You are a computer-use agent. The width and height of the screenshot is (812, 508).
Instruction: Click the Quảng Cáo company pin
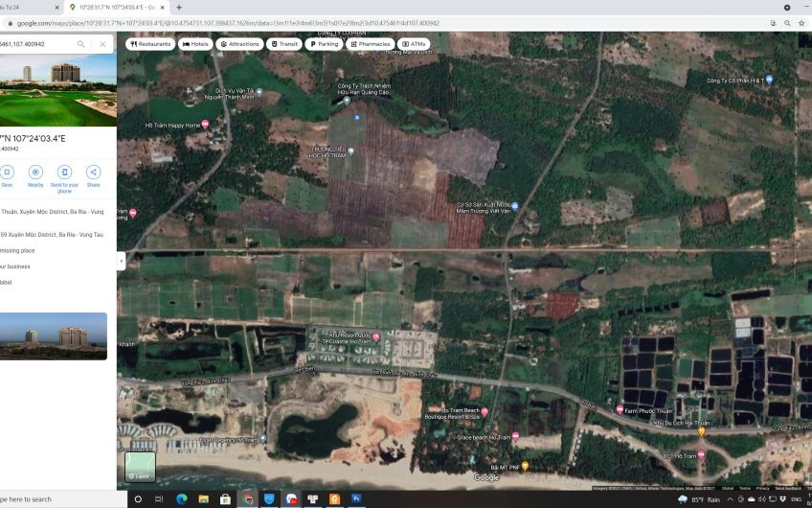tap(347, 101)
